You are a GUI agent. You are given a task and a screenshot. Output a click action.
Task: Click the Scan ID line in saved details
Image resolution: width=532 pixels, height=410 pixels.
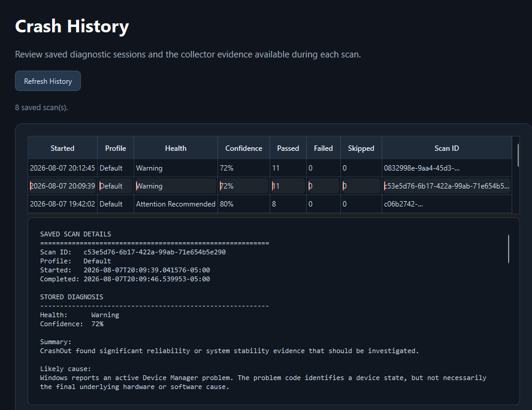(132, 252)
